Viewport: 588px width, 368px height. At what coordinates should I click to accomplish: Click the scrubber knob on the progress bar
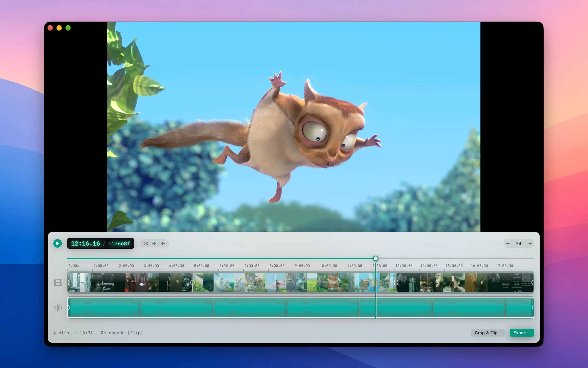pyautogui.click(x=376, y=258)
